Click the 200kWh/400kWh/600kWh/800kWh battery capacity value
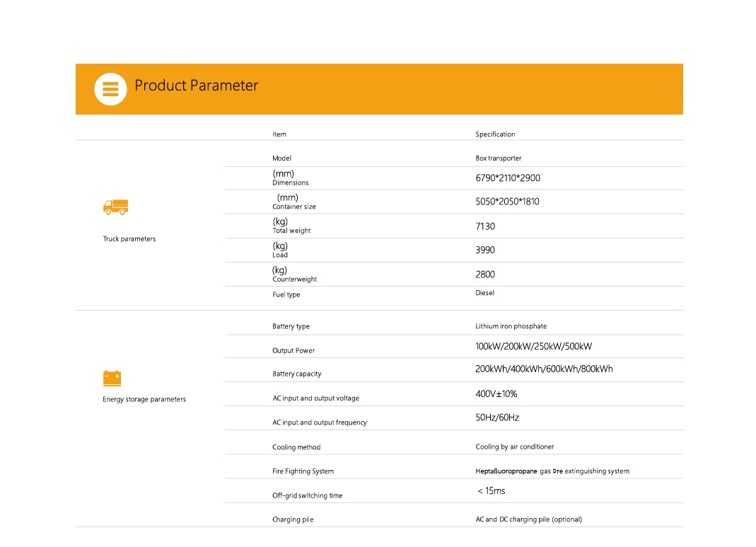756x547 pixels. point(544,369)
